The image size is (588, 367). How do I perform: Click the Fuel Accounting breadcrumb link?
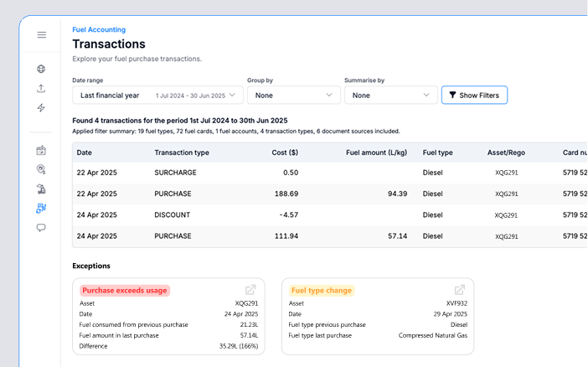point(99,29)
